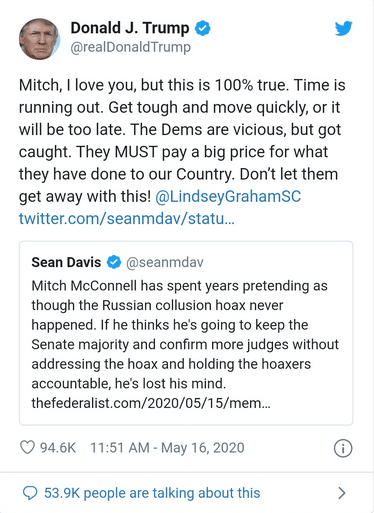Open the Donald J. Trump display name
374x513 pixels.
tap(130, 28)
